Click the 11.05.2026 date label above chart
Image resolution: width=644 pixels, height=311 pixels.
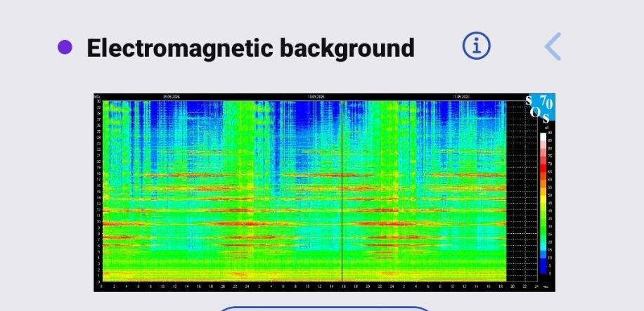(461, 97)
